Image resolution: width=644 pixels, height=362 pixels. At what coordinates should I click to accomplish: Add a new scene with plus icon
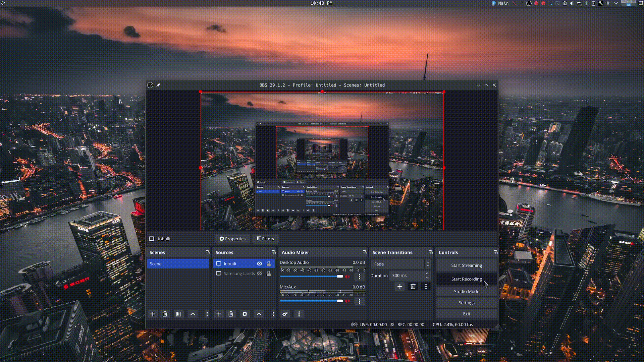click(153, 314)
